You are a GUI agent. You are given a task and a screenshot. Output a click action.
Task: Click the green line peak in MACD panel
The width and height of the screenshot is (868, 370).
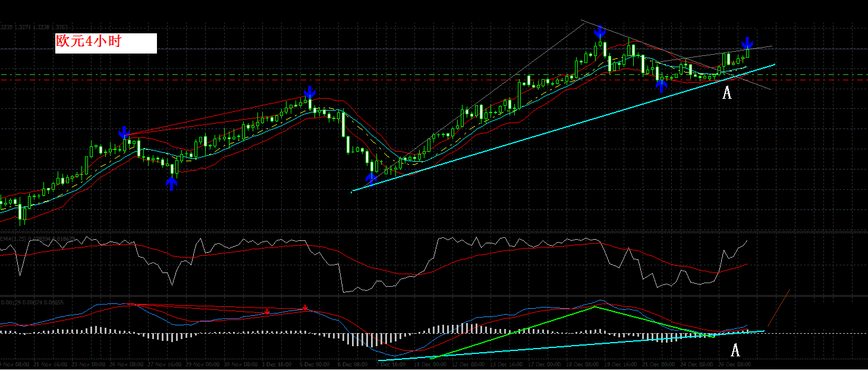(595, 307)
